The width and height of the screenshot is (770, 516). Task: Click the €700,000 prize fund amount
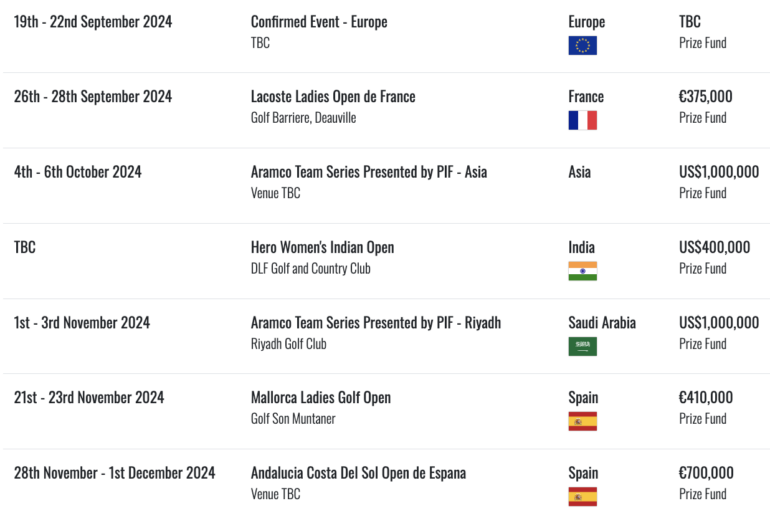point(706,473)
